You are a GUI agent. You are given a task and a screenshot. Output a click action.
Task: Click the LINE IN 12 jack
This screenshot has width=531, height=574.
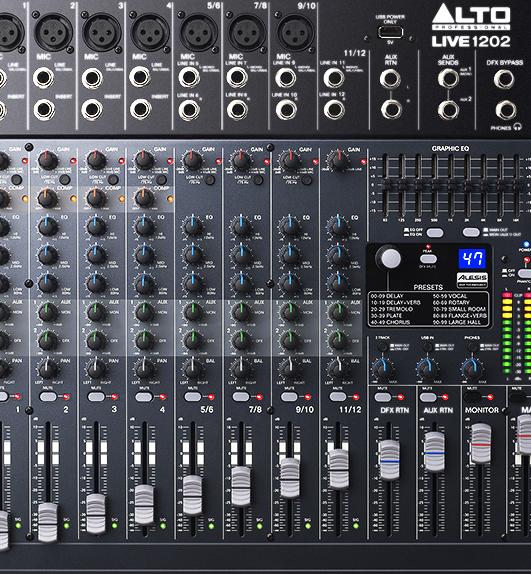(334, 109)
